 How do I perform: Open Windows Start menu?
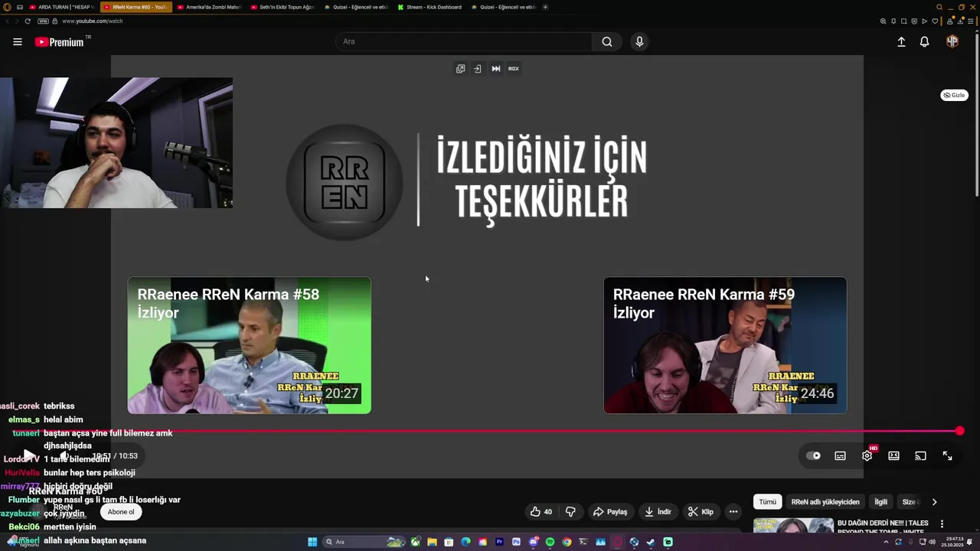coord(312,542)
